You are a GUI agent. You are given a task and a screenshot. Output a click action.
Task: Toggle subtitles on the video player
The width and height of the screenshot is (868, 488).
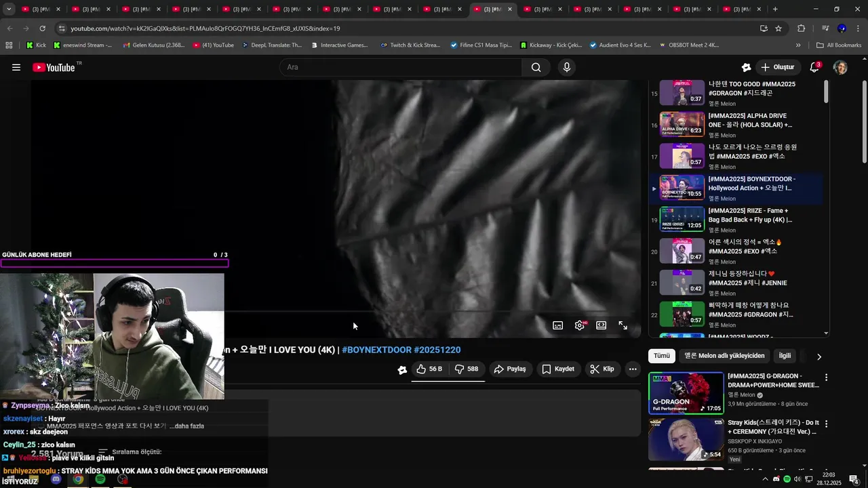557,325
